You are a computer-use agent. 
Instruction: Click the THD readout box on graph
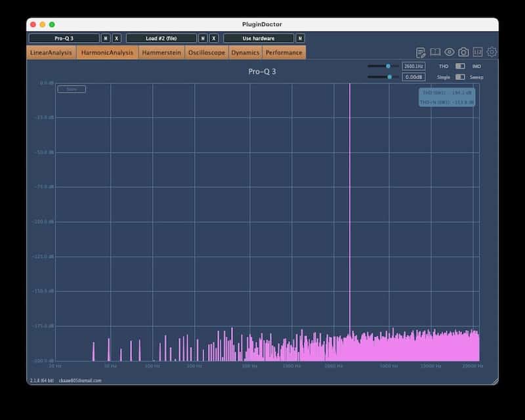(447, 97)
